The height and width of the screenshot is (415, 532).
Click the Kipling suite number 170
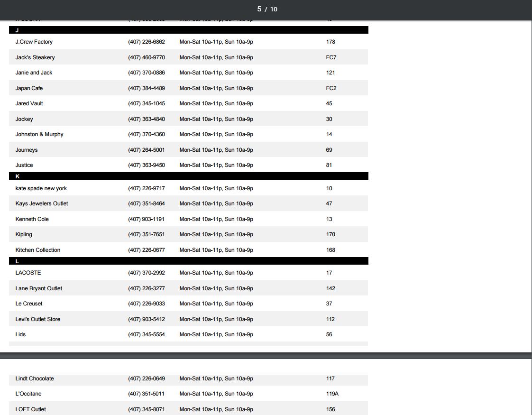(330, 234)
